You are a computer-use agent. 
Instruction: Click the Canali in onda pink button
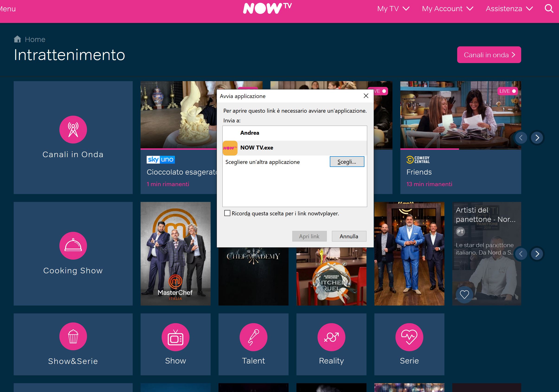tap(489, 55)
